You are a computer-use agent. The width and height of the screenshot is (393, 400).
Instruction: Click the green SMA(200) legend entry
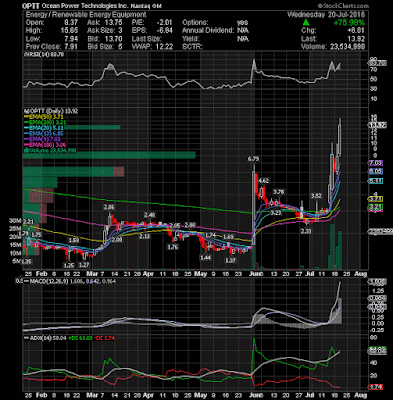coord(45,122)
